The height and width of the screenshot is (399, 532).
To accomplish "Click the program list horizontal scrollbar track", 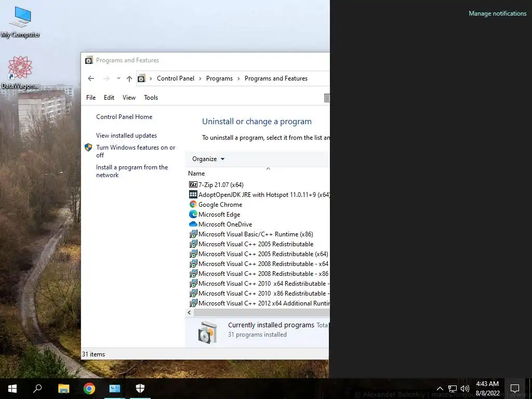I will (x=262, y=312).
